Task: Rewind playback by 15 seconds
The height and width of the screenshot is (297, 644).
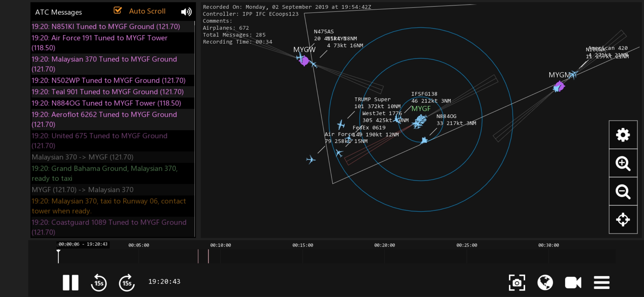Action: [x=99, y=282]
